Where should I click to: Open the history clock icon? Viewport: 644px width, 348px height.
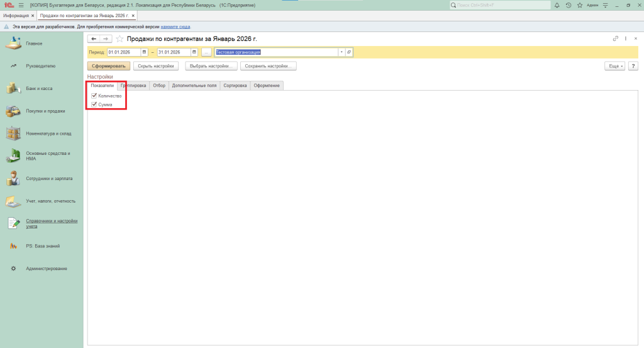[x=569, y=5]
